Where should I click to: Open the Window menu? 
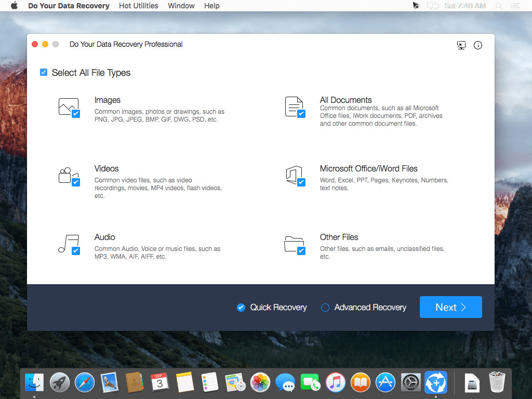[181, 6]
